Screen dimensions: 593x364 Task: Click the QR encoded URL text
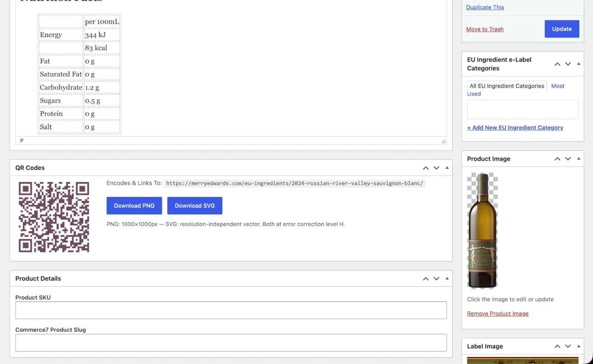[295, 183]
